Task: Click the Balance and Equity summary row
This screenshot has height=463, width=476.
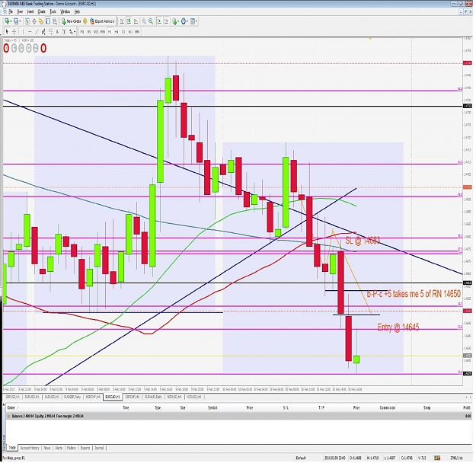Action: [x=238, y=417]
